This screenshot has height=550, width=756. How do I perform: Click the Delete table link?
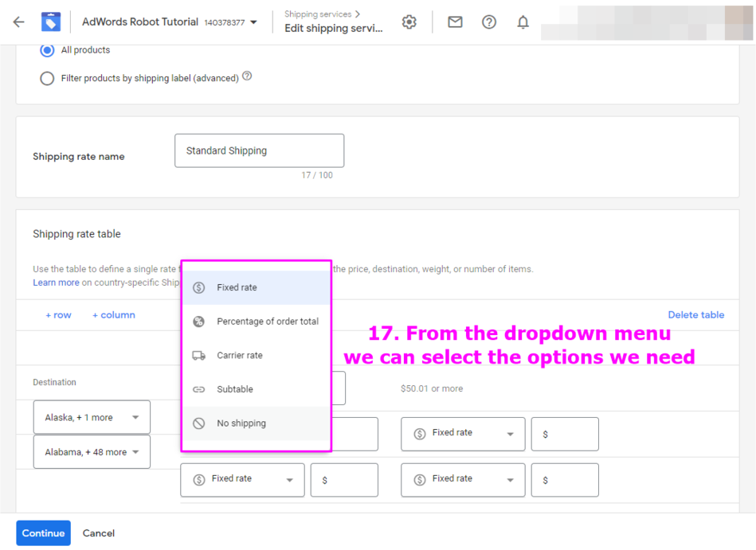695,315
